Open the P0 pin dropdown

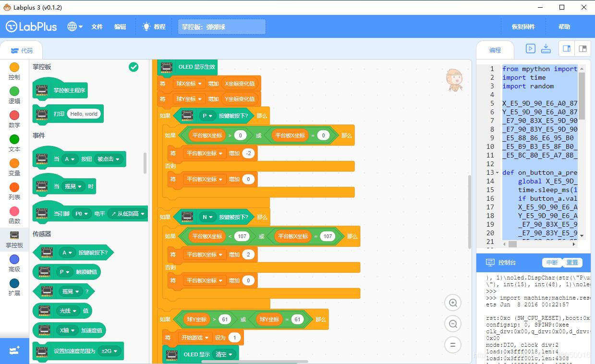tap(82, 214)
